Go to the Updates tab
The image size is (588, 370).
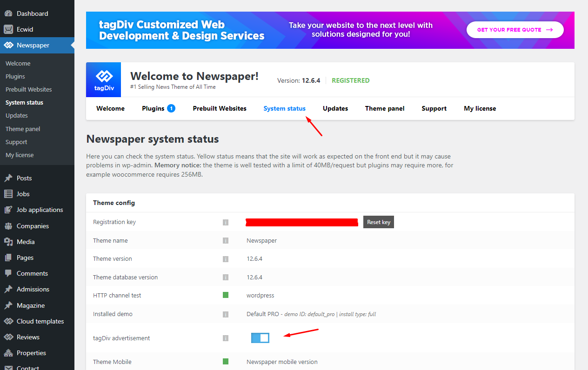click(x=335, y=108)
